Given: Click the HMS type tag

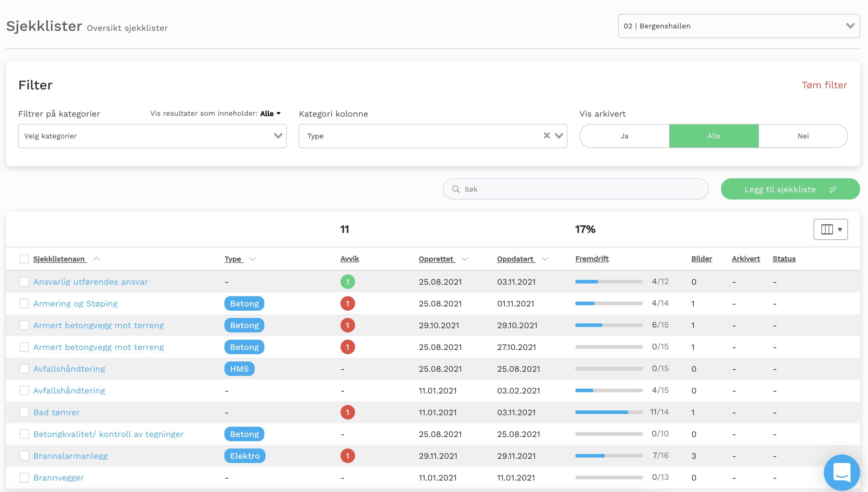Looking at the screenshot, I should [239, 369].
